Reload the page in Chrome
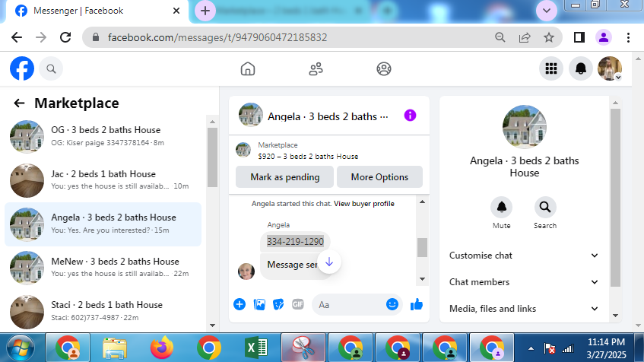The image size is (644, 362). 65,37
